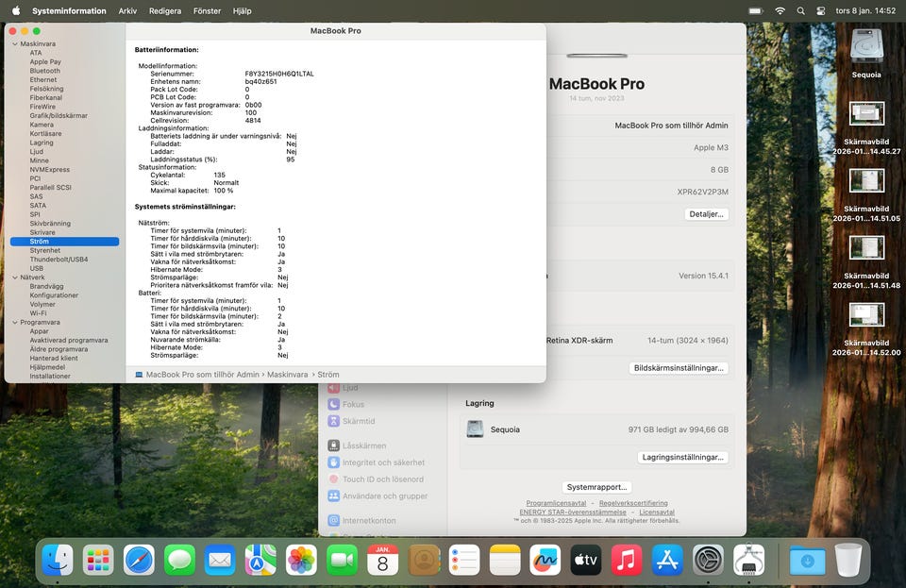The image size is (906, 588).
Task: Collapse the Nätverk section in sidebar
Action: 14,277
